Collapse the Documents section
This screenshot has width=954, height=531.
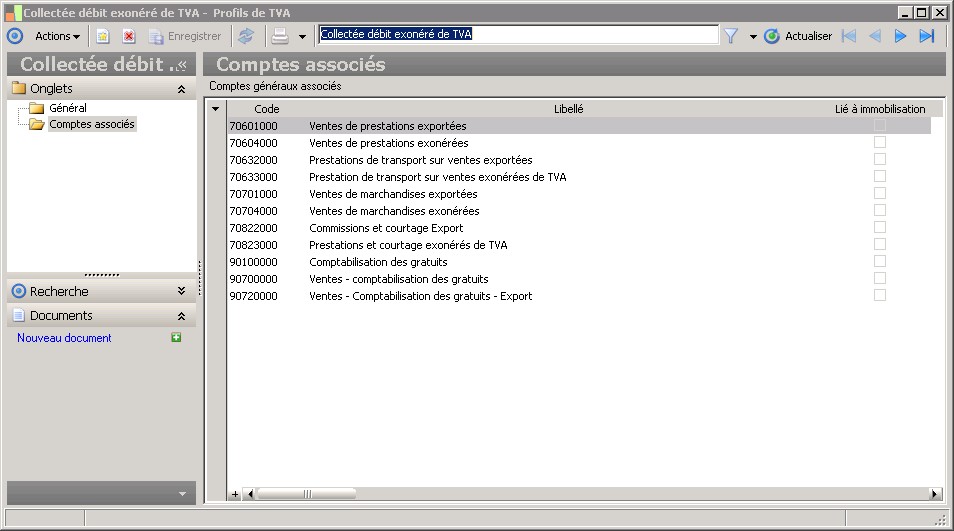[181, 316]
